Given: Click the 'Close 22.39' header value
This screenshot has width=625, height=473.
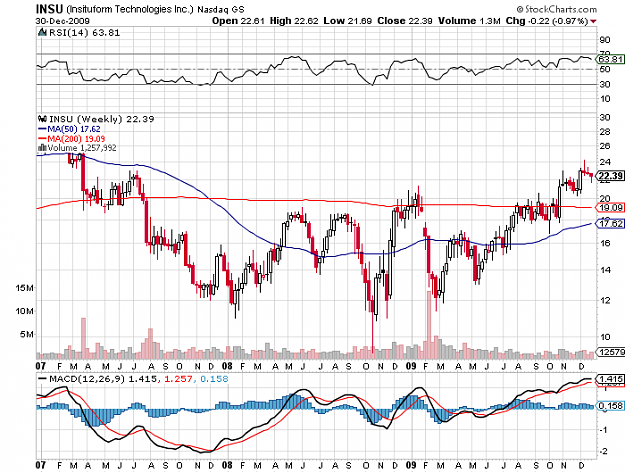Looking at the screenshot, I should tap(405, 21).
